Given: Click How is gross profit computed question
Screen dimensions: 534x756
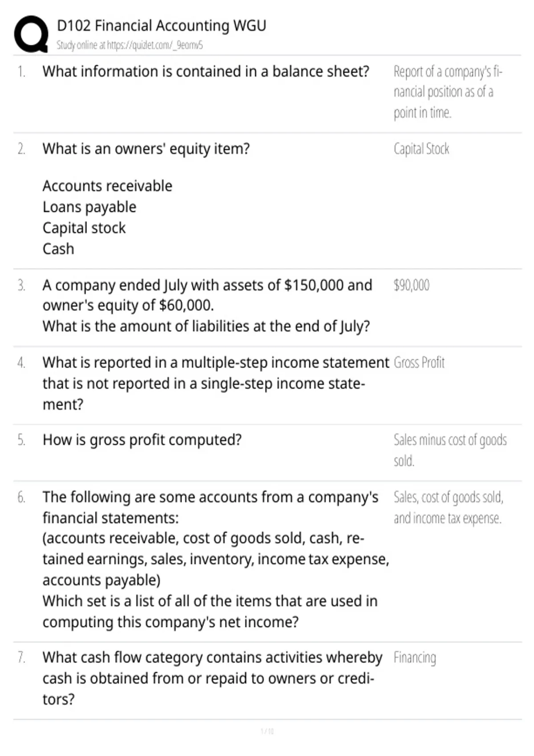Looking at the screenshot, I should [142, 440].
